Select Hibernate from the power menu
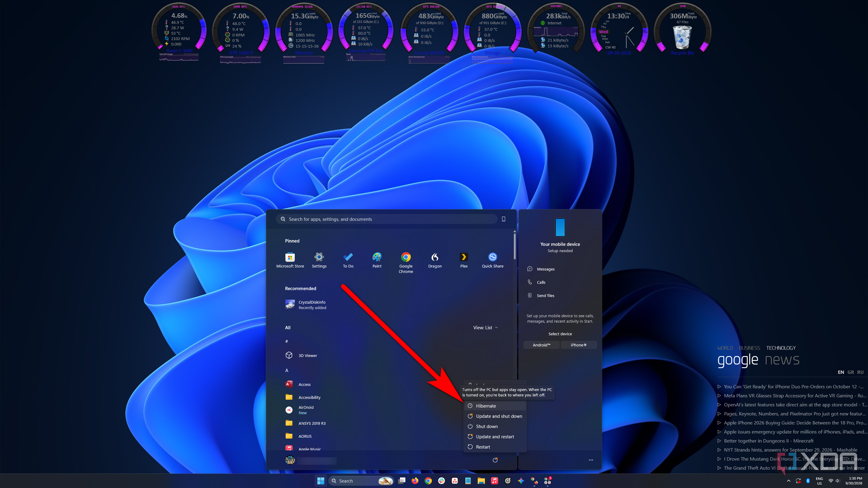Image resolution: width=868 pixels, height=488 pixels. pos(495,406)
